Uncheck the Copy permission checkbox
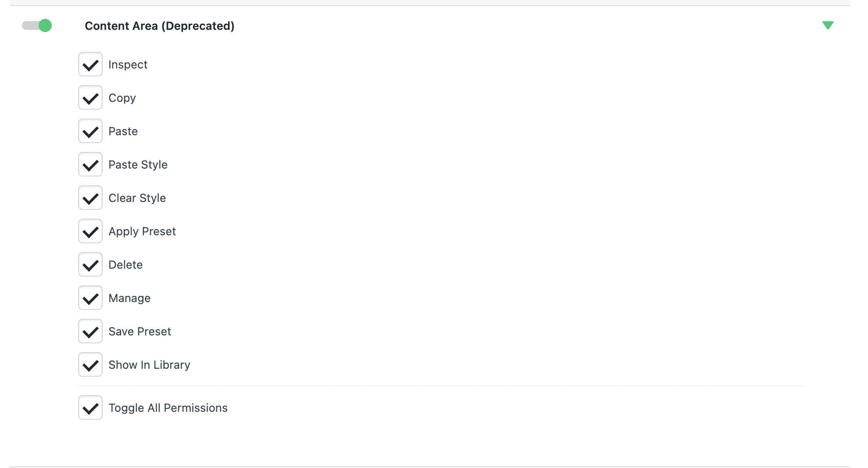Viewport: 868px width, 468px height. [x=90, y=98]
